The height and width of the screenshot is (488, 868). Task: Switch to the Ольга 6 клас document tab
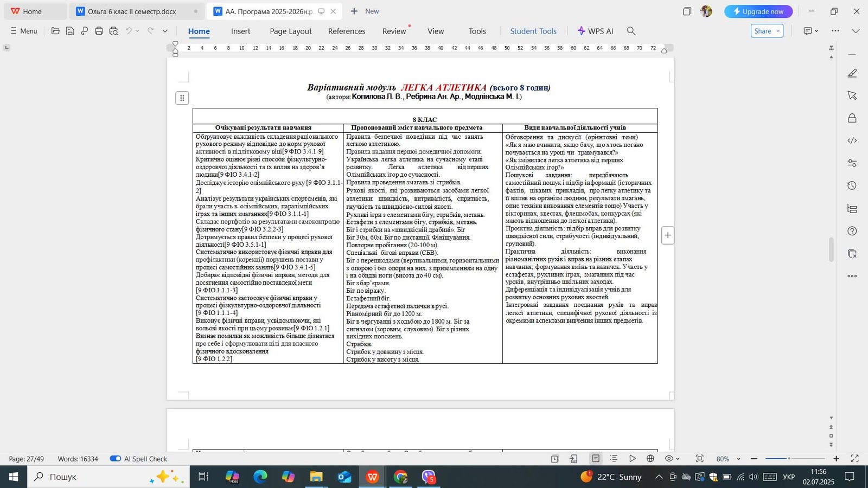pyautogui.click(x=137, y=11)
